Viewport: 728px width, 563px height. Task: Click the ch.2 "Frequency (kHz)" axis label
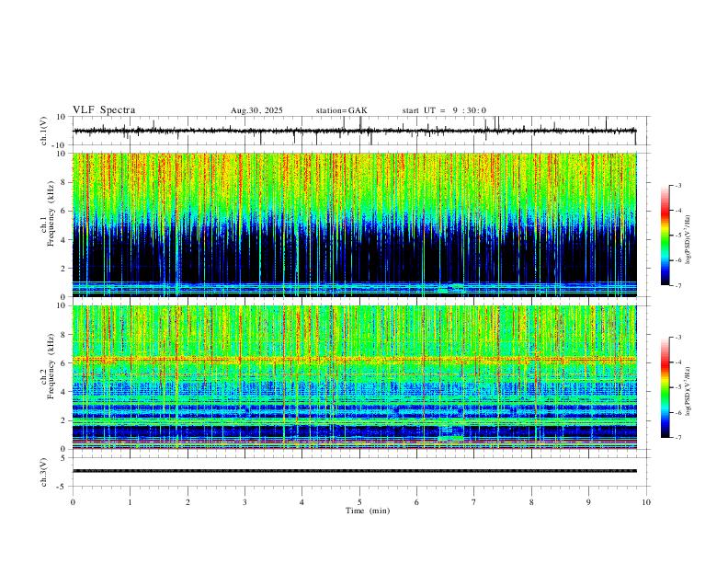click(x=51, y=366)
